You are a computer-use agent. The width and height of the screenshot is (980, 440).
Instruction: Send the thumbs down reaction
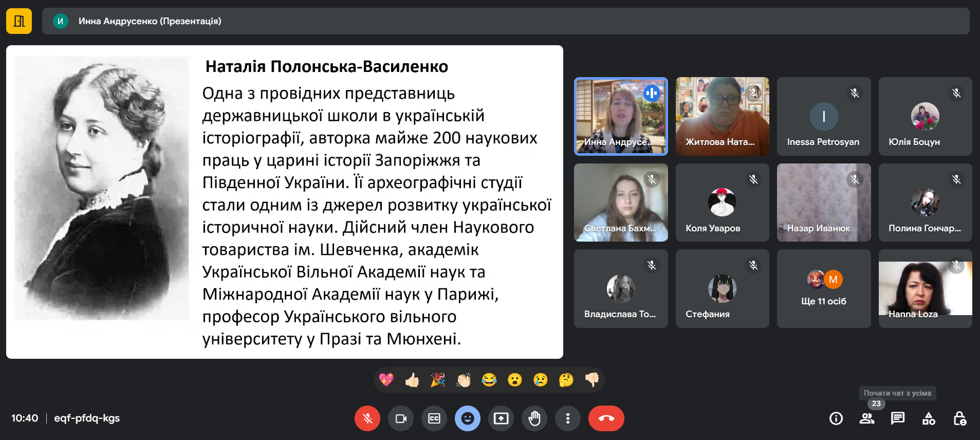click(592, 380)
